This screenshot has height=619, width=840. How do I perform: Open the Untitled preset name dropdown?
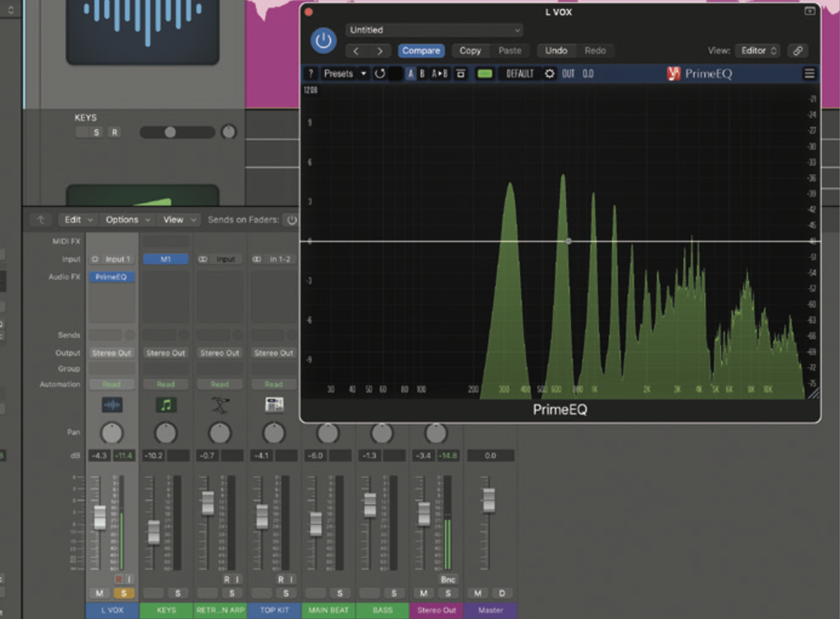(x=433, y=30)
